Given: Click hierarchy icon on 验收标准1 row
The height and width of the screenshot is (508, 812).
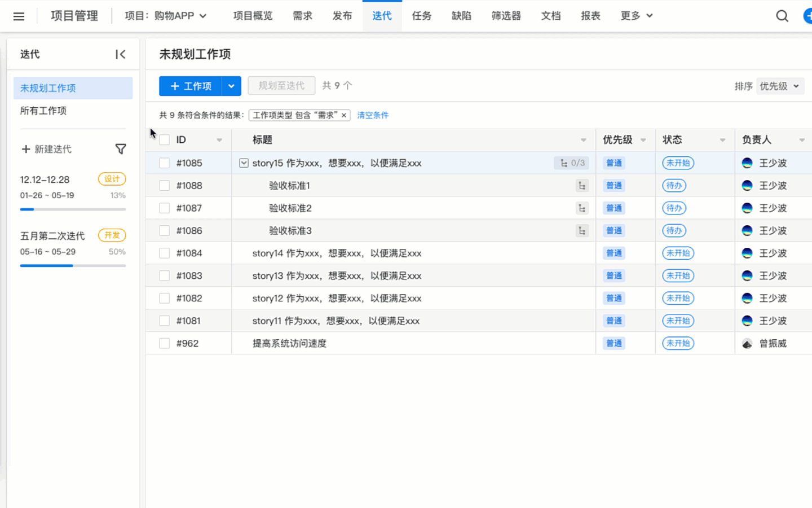Looking at the screenshot, I should 581,186.
